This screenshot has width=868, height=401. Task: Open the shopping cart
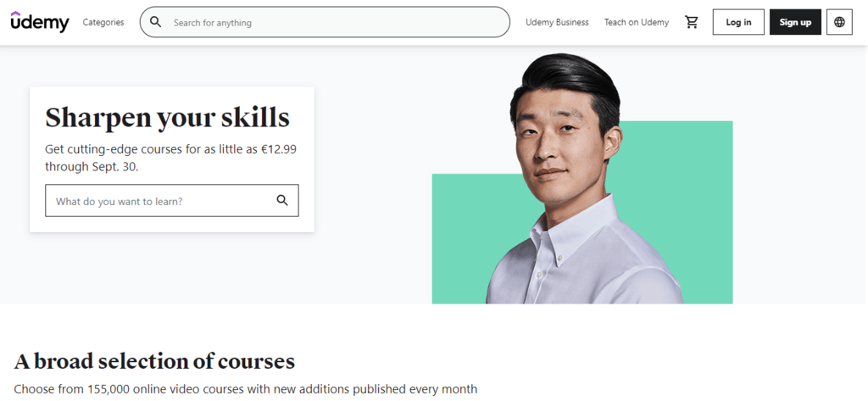(x=692, y=22)
